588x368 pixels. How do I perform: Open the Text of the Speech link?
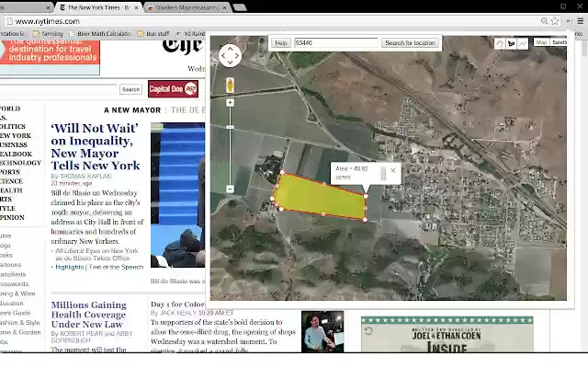(x=116, y=267)
